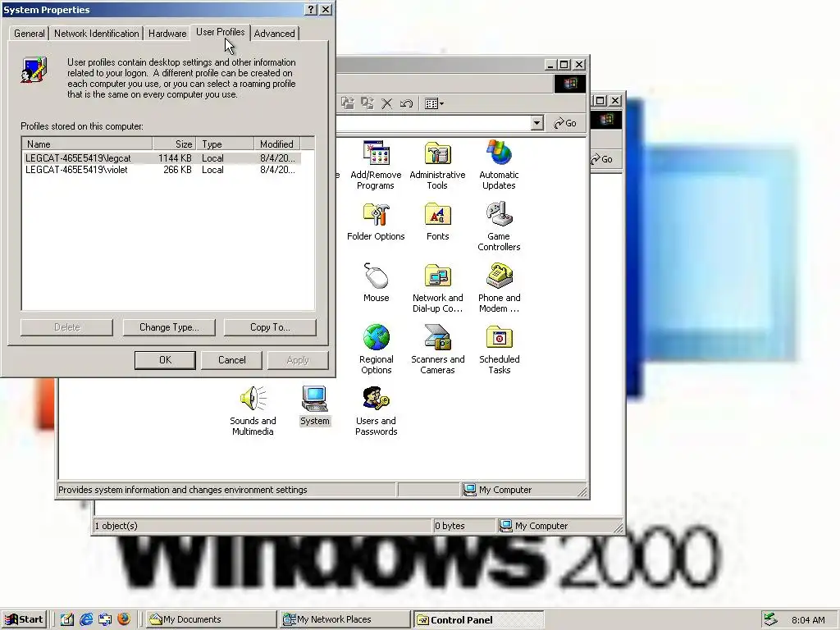
Task: Click the Change Type... button
Action: point(169,327)
